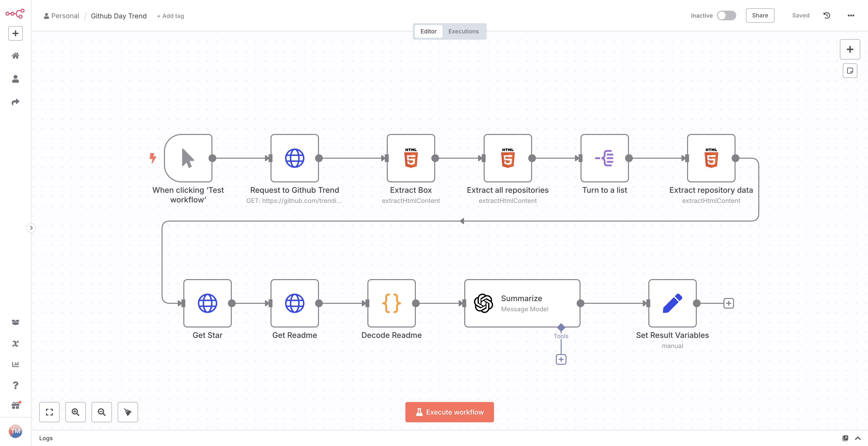Image resolution: width=868 pixels, height=446 pixels.
Task: Expand the Logs panel chevron
Action: tap(858, 438)
